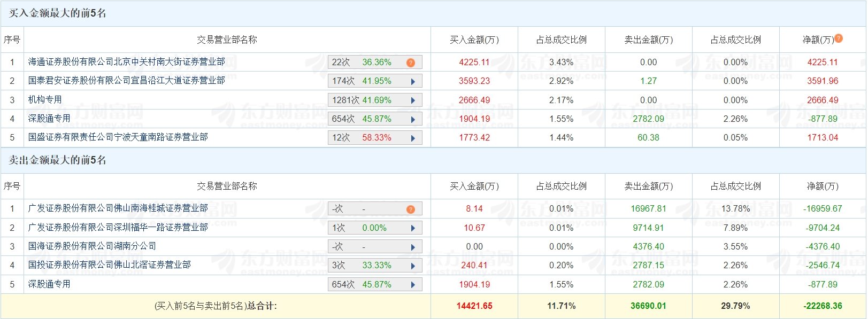
Task: Open 国泰君安证券宜昌沿江大道证券营业部 link
Action: (x=126, y=81)
